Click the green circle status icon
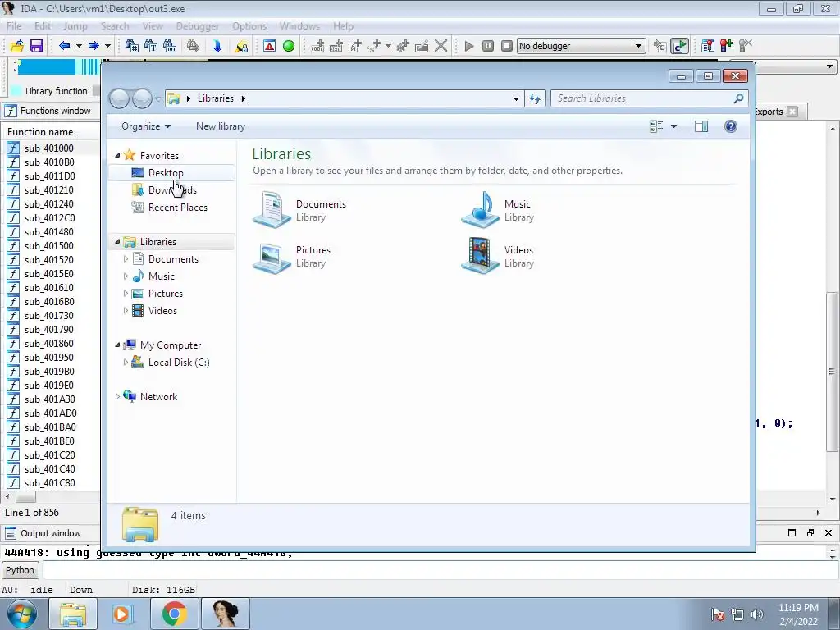Viewport: 840px width, 630px height. click(x=289, y=46)
